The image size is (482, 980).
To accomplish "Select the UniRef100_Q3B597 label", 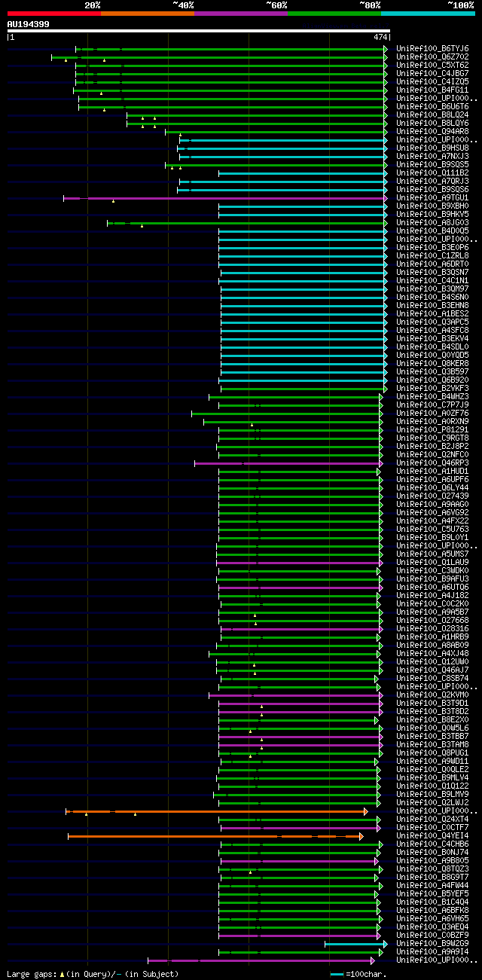I will [432, 371].
